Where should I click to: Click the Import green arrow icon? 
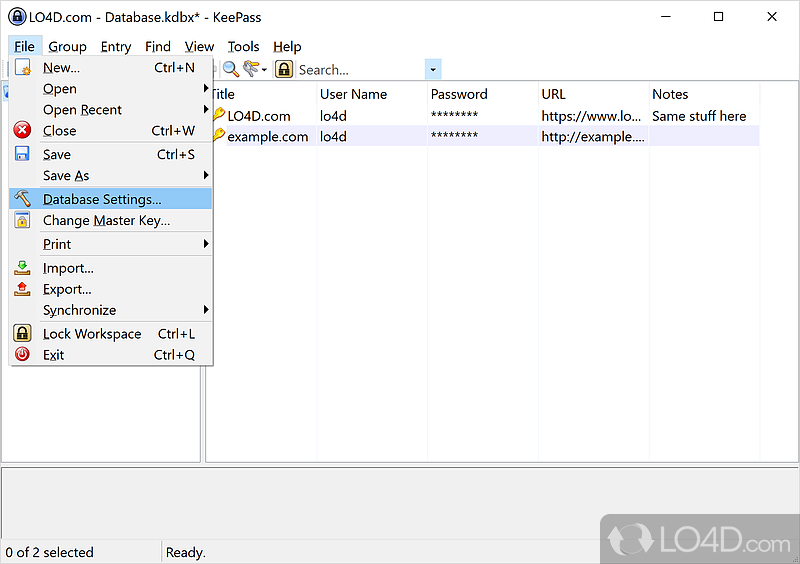point(23,268)
